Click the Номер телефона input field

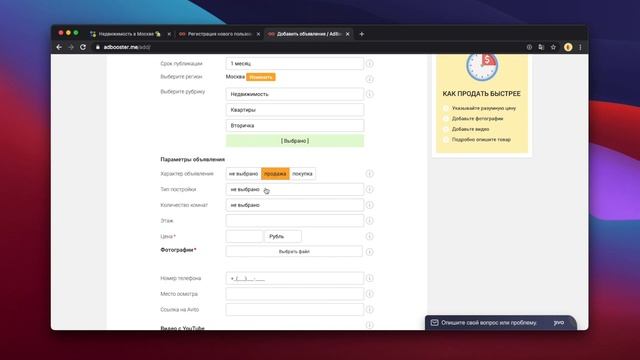click(295, 278)
